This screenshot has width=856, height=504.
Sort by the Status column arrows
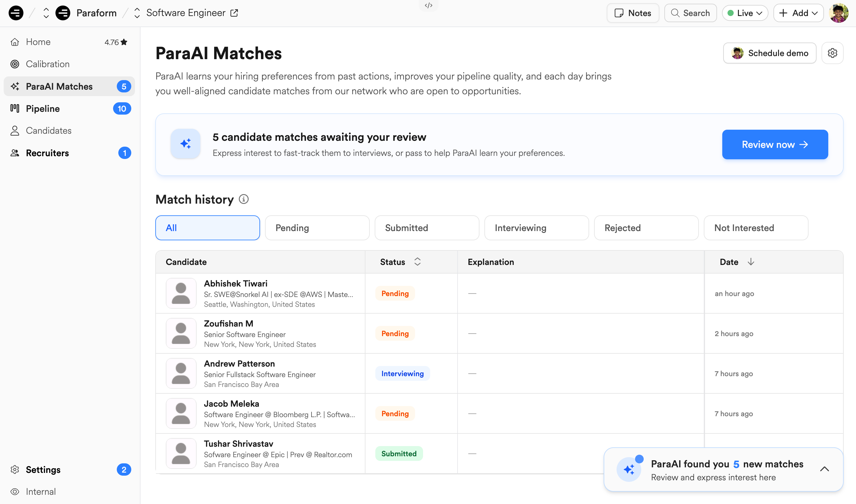[418, 262]
